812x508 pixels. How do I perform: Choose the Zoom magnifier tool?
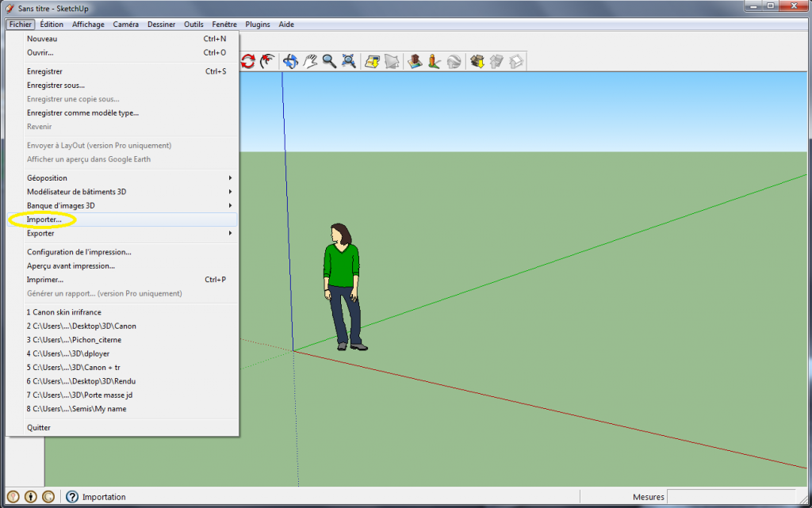329,62
